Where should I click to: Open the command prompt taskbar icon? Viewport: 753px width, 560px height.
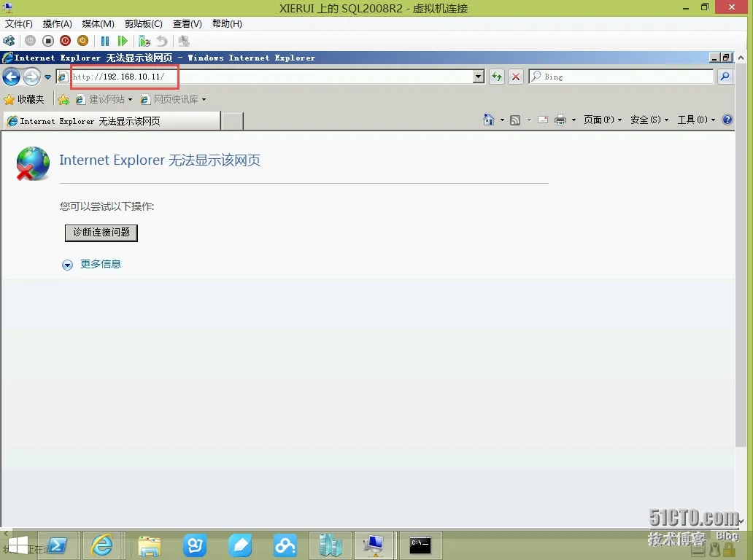coord(420,545)
